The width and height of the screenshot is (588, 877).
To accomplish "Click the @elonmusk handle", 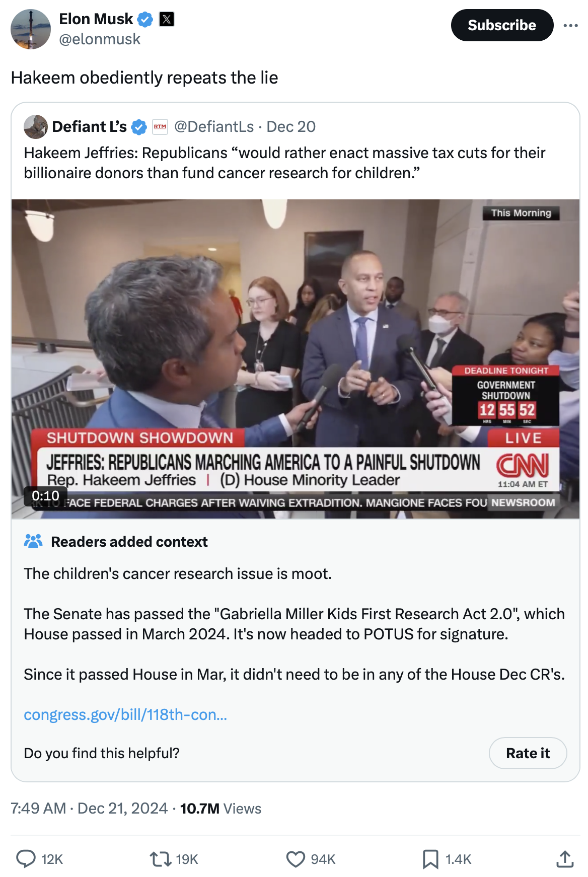I will (x=100, y=39).
